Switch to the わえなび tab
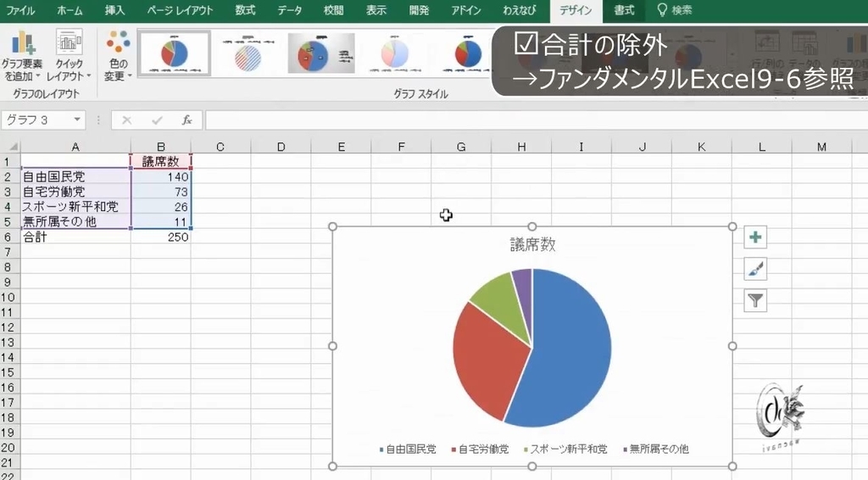The width and height of the screenshot is (868, 480). (520, 10)
